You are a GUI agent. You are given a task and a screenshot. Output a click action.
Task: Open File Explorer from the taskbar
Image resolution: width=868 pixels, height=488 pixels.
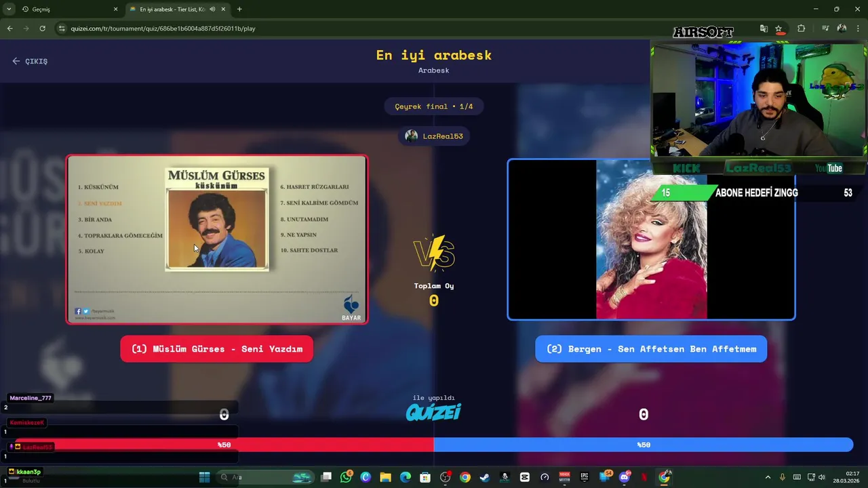point(385,477)
